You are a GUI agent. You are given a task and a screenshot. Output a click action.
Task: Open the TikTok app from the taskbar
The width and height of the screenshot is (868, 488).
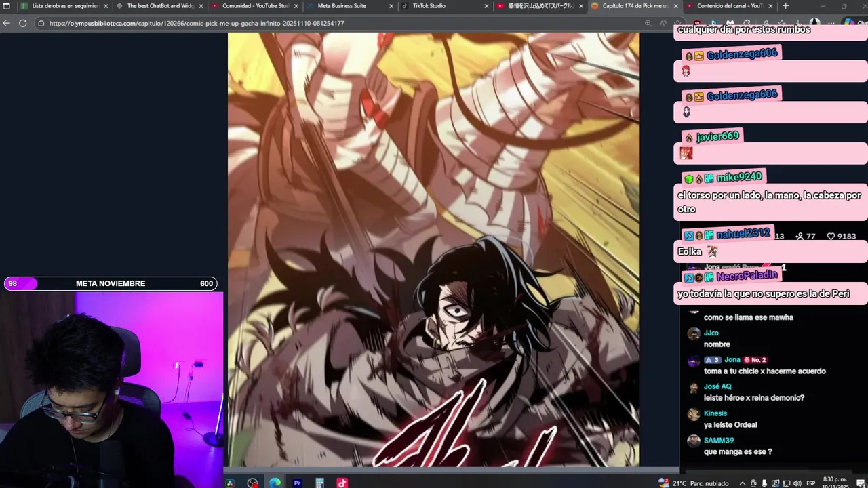click(342, 483)
